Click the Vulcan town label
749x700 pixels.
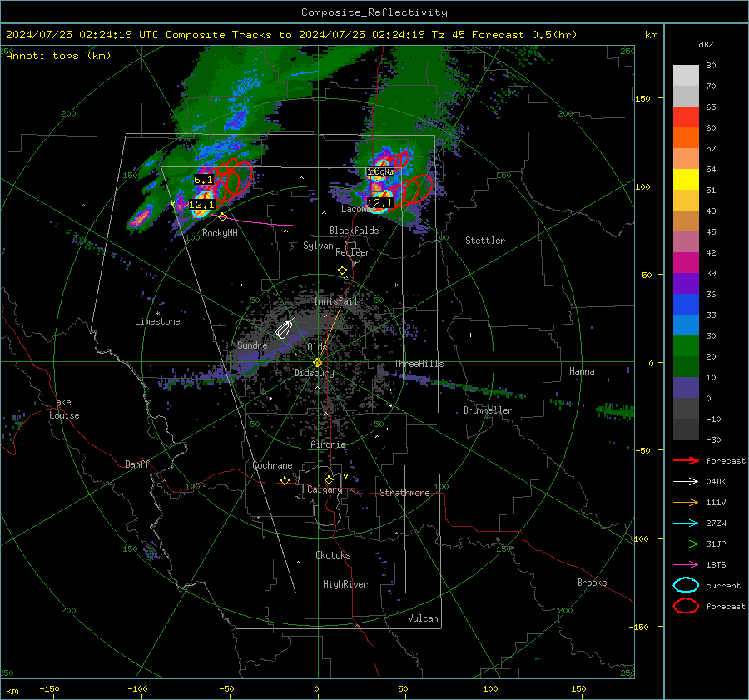pyautogui.click(x=423, y=618)
